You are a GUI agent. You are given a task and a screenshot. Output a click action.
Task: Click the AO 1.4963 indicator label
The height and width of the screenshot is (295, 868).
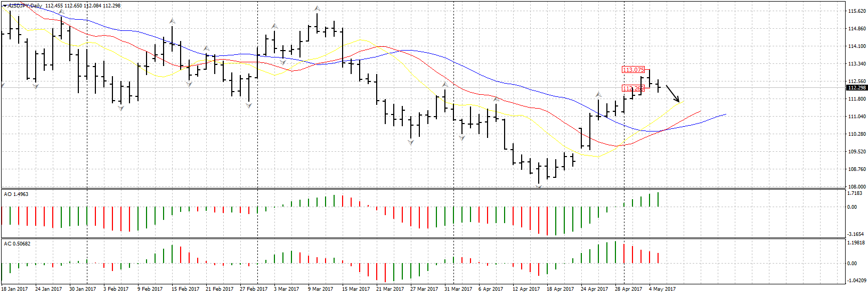pos(16,194)
